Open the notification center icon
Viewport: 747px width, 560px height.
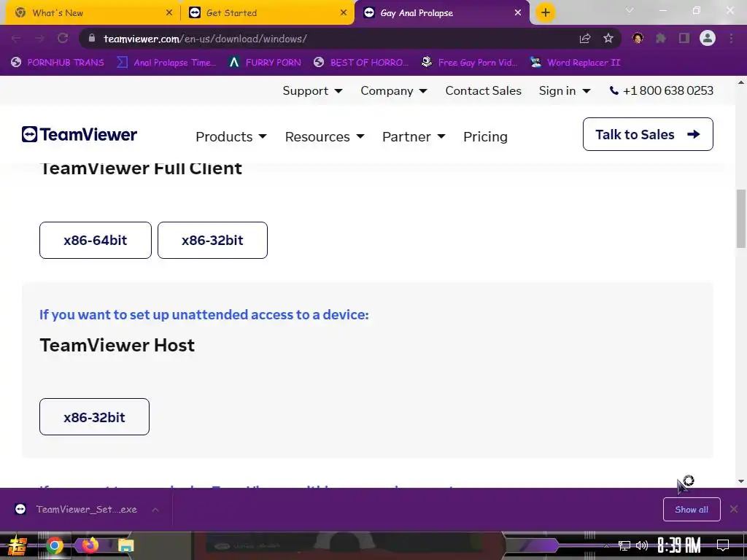pos(723,545)
